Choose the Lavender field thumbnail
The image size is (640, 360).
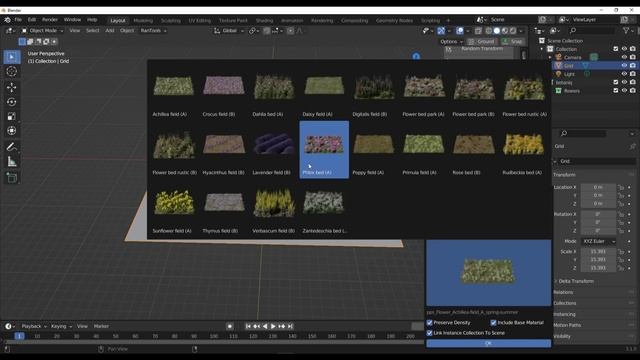point(274,149)
